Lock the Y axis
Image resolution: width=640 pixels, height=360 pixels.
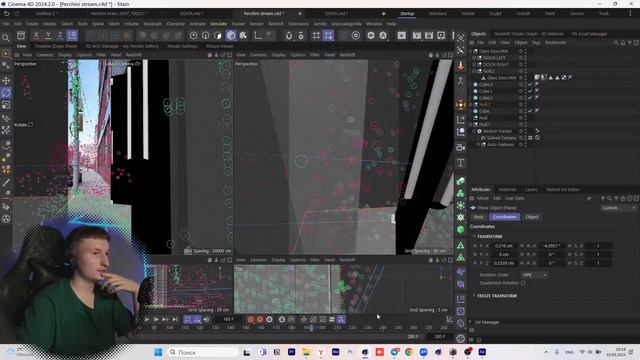(48, 36)
